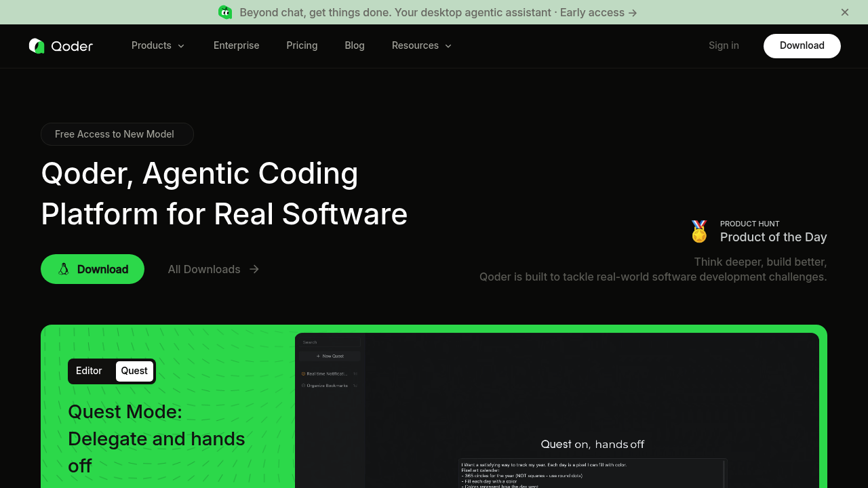Screen dimensions: 868x488
Task: Click the arrow icon after Early access
Action: click(x=632, y=12)
